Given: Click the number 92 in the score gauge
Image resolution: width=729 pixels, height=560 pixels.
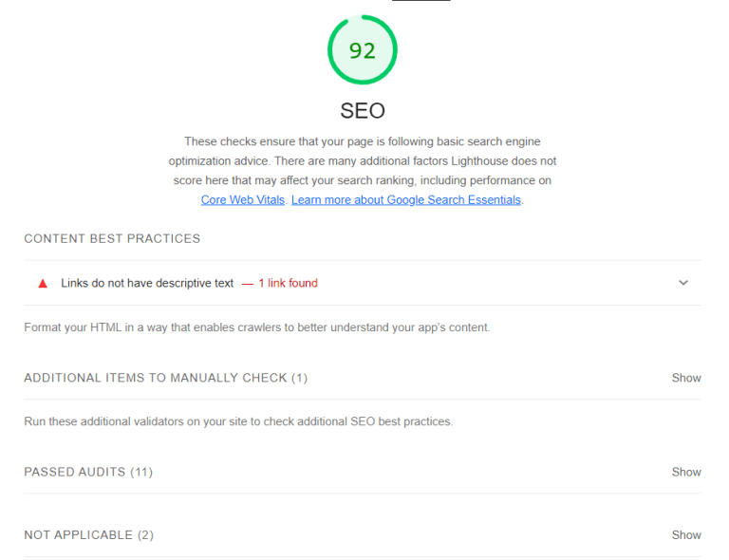Looking at the screenshot, I should coord(363,50).
